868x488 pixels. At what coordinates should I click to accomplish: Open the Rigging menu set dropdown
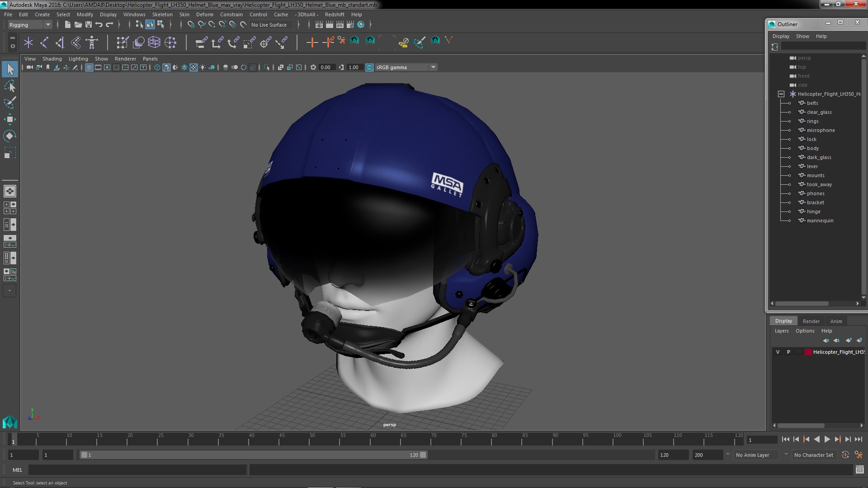click(x=29, y=25)
